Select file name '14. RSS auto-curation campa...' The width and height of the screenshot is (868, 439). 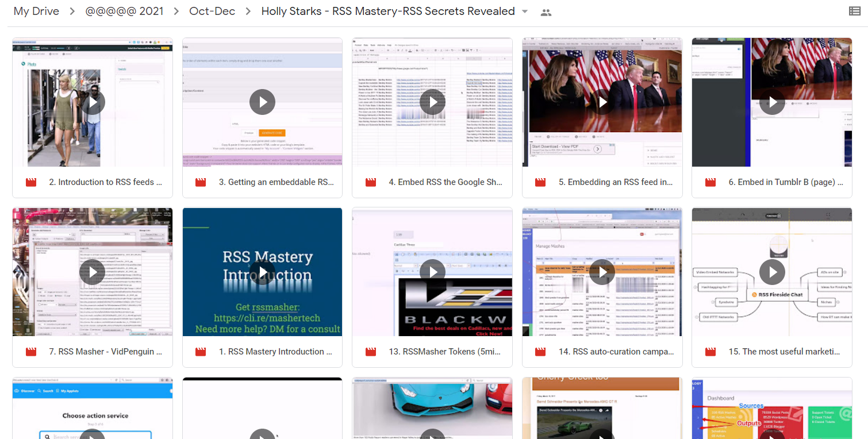616,352
